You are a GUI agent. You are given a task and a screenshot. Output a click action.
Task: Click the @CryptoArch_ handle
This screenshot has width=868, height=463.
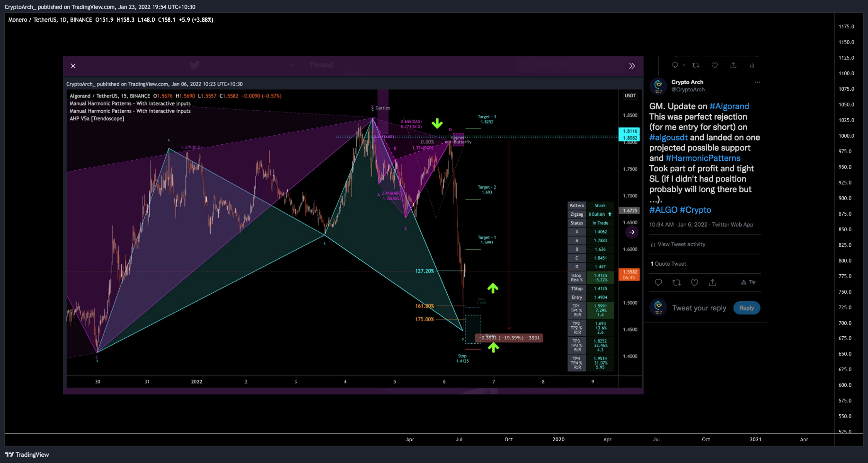689,89
